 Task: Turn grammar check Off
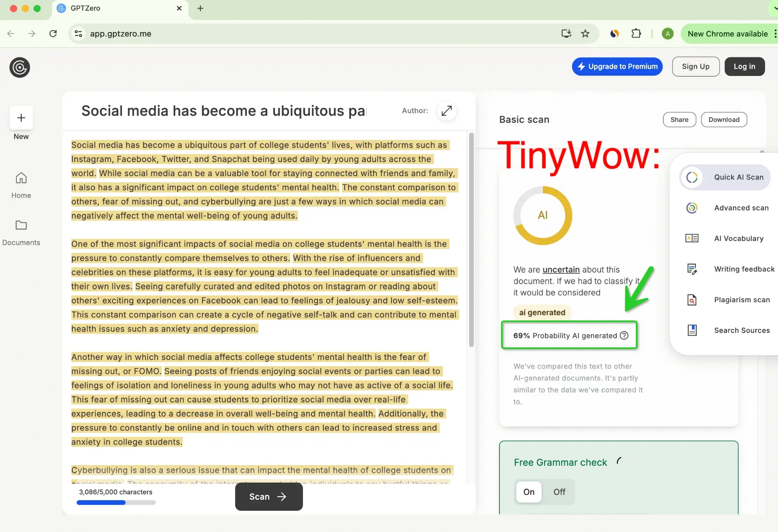tap(559, 492)
